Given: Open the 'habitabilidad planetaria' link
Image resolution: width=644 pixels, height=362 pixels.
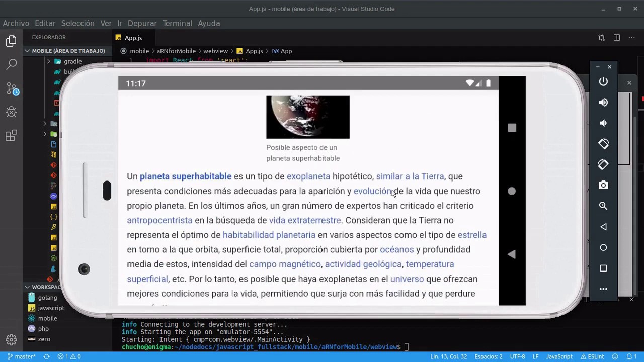Looking at the screenshot, I should [x=269, y=235].
